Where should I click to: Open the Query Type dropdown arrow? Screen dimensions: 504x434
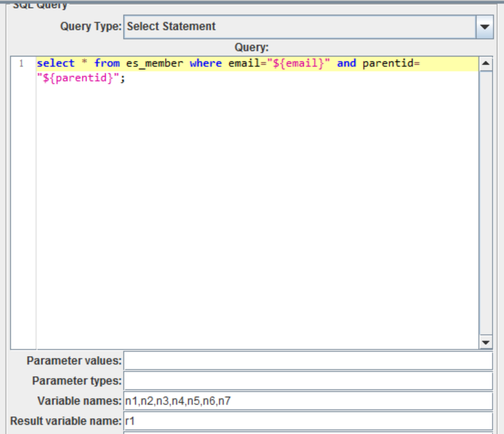click(485, 27)
